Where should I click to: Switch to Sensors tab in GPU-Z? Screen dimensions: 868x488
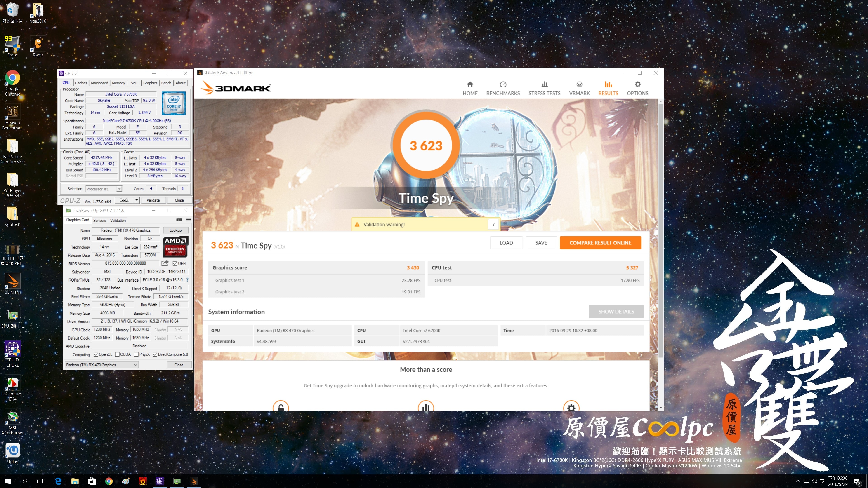[x=99, y=220]
